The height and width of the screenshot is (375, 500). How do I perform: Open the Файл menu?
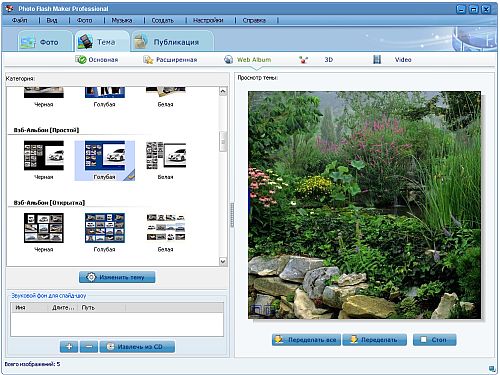point(20,20)
